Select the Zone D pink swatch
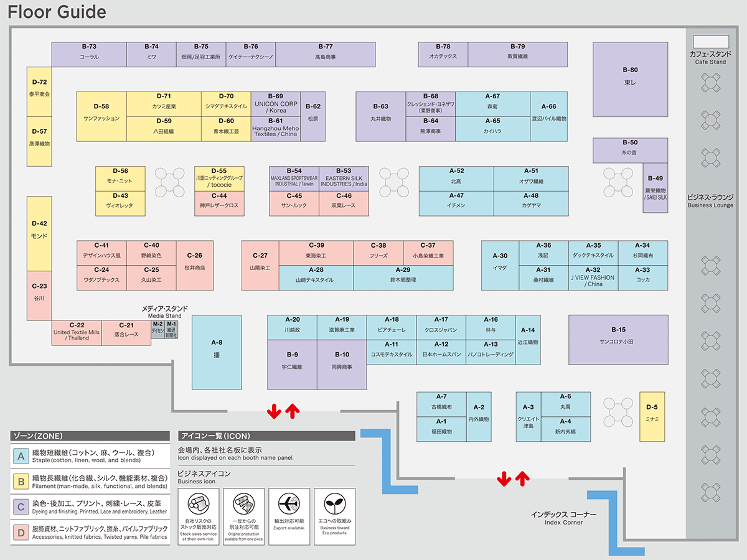This screenshot has height=560, width=747. point(21,533)
